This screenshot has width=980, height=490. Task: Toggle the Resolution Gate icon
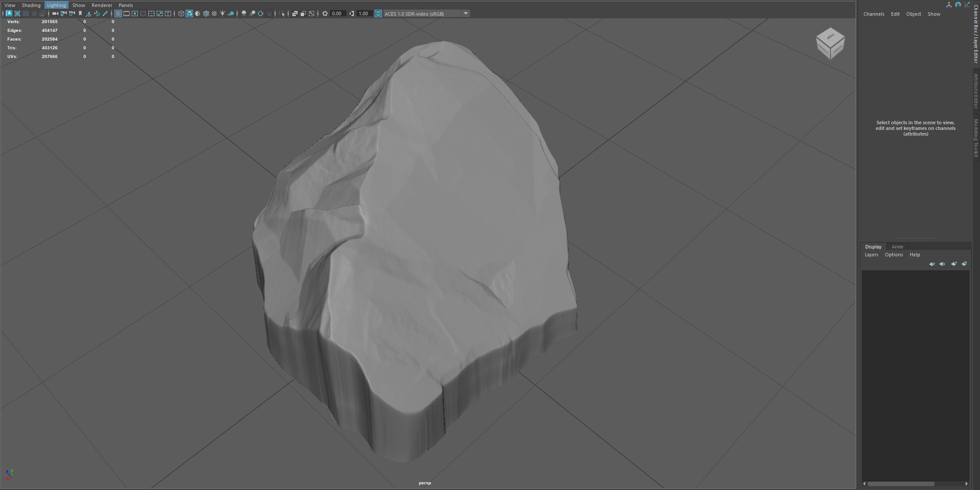(135, 14)
